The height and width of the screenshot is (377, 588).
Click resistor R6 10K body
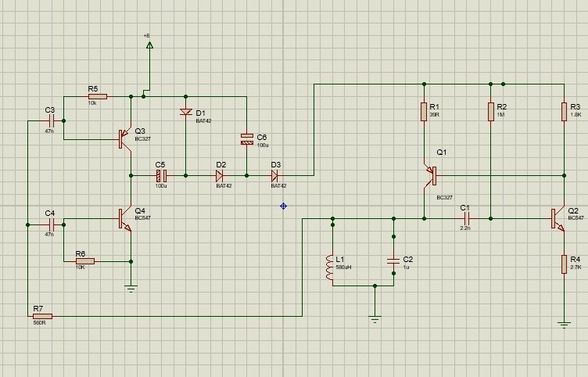click(85, 261)
